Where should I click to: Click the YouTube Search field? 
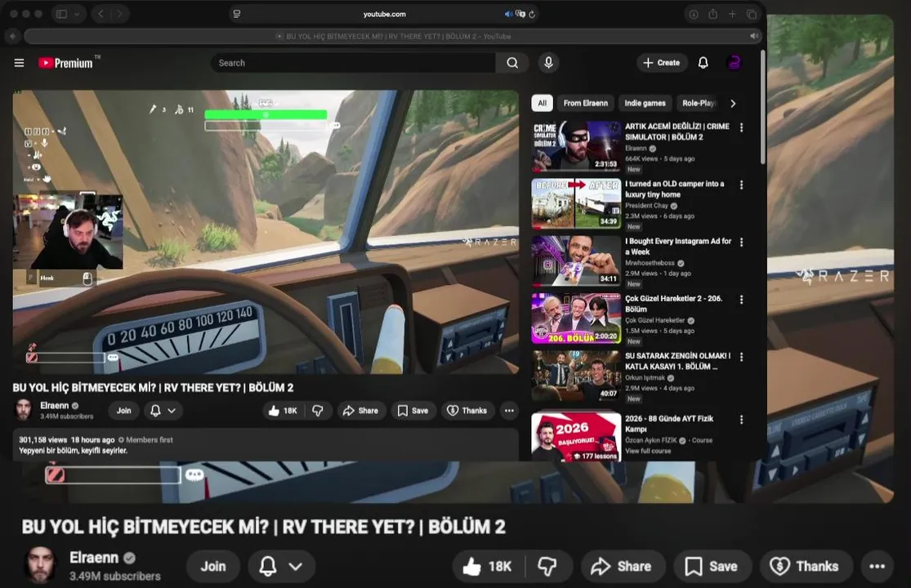point(353,63)
